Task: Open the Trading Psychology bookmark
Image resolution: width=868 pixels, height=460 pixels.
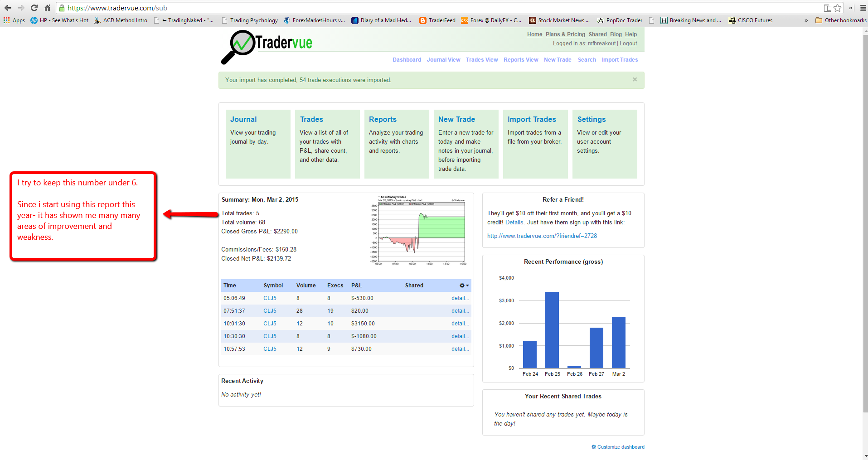Action: tap(250, 20)
